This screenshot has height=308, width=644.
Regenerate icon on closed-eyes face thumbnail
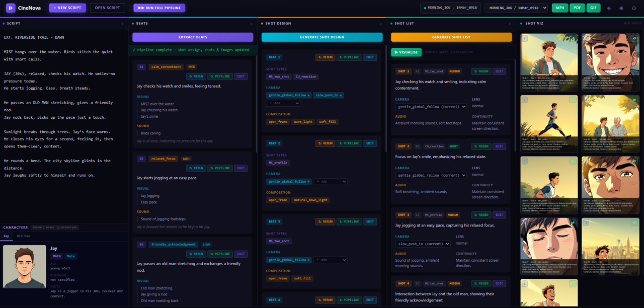point(573,222)
